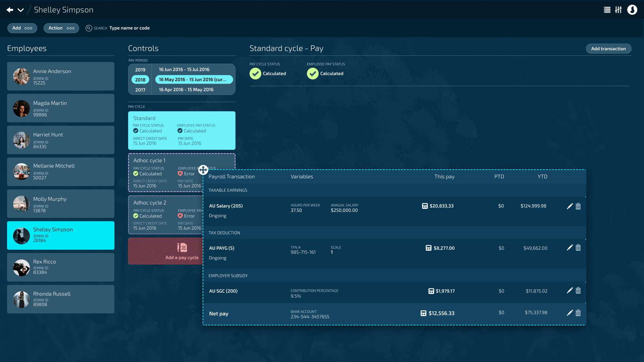Screen dimensions: 644x362
Task: Open the sliders settings icon
Action: click(x=618, y=10)
